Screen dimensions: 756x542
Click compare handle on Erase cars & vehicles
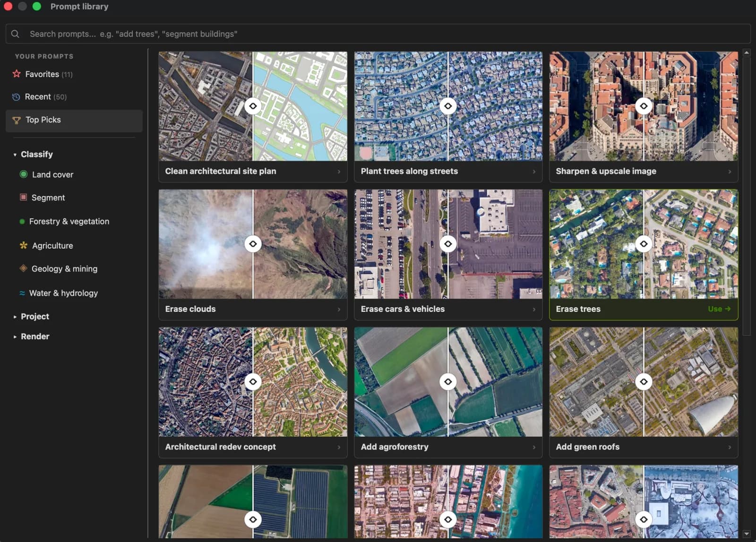448,244
